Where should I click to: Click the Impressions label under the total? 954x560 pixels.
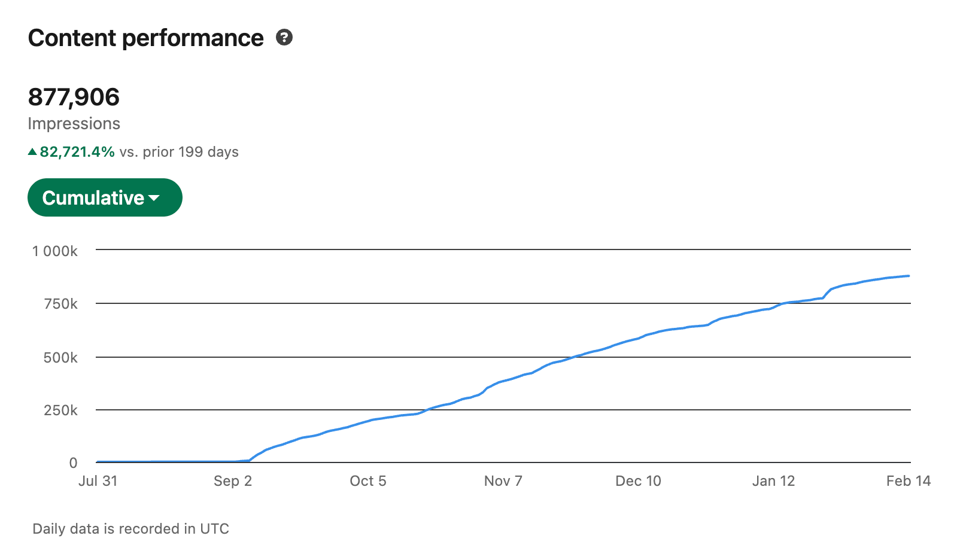pos(74,124)
